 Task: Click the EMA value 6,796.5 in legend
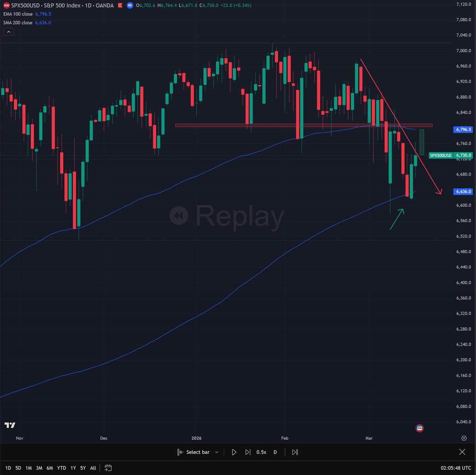point(43,14)
